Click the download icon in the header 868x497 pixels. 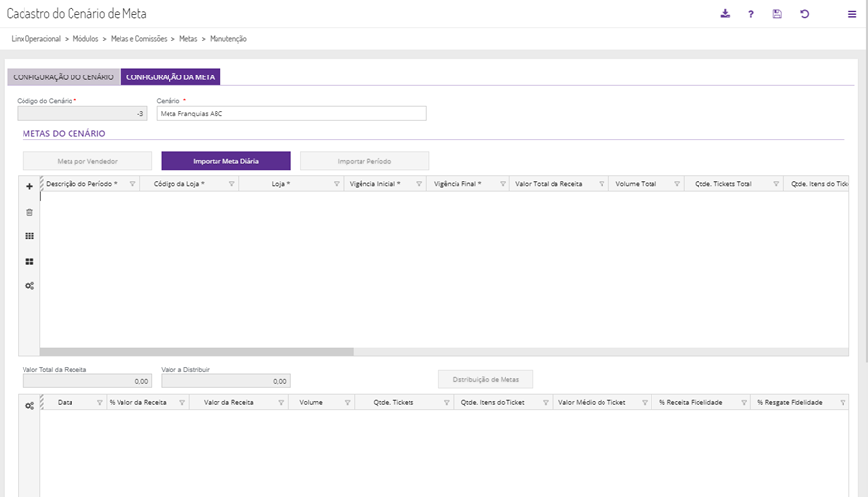tap(725, 14)
